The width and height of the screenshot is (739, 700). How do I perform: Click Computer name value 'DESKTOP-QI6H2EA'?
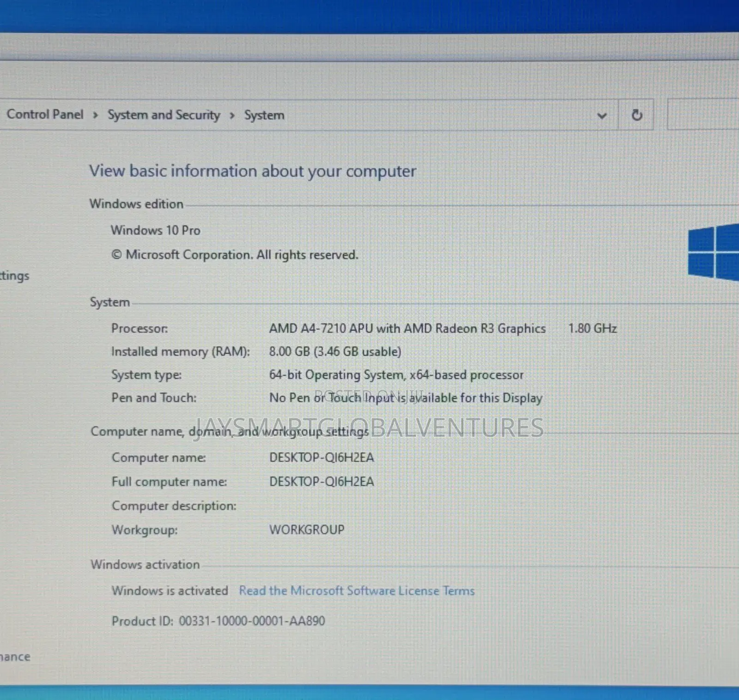coord(321,458)
